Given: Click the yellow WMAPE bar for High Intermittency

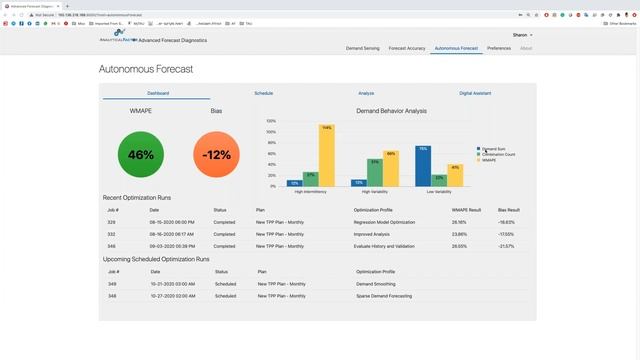Looking at the screenshot, I should (327, 156).
